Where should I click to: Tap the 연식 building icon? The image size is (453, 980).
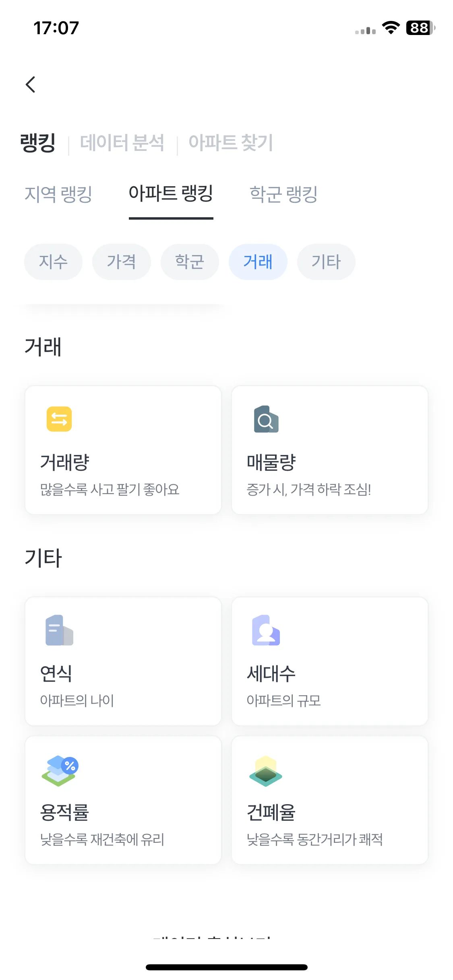click(59, 630)
